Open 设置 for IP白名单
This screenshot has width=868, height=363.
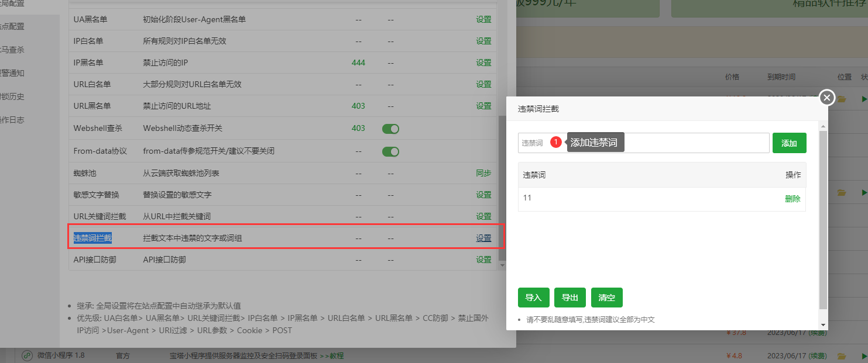(x=483, y=41)
